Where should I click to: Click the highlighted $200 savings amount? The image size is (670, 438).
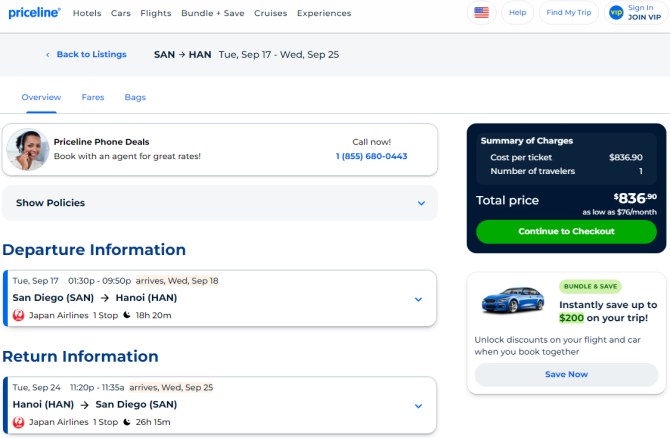(x=571, y=318)
